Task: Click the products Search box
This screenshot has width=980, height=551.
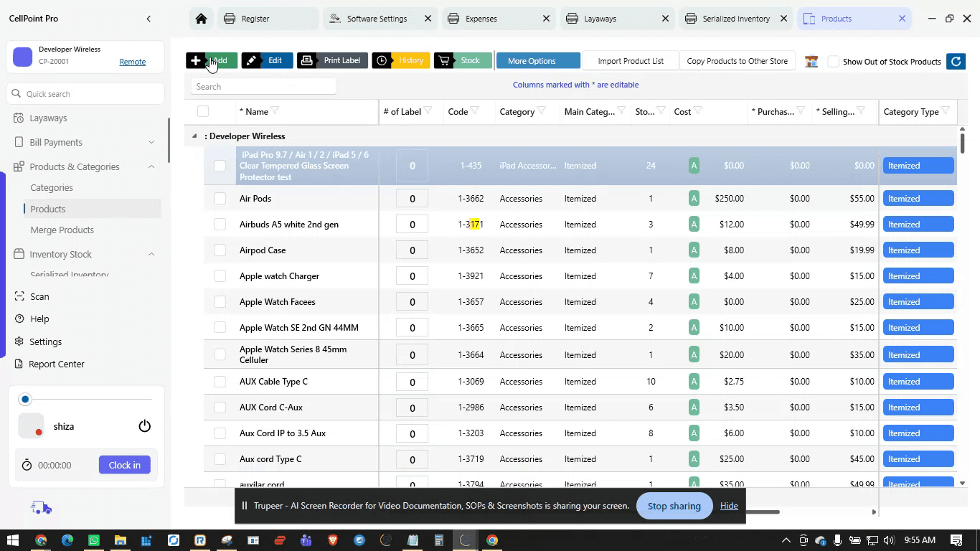Action: click(x=263, y=86)
